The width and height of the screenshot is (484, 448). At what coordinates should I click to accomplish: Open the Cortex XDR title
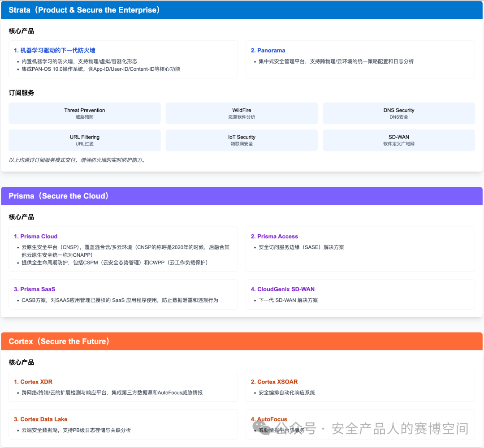tap(33, 382)
